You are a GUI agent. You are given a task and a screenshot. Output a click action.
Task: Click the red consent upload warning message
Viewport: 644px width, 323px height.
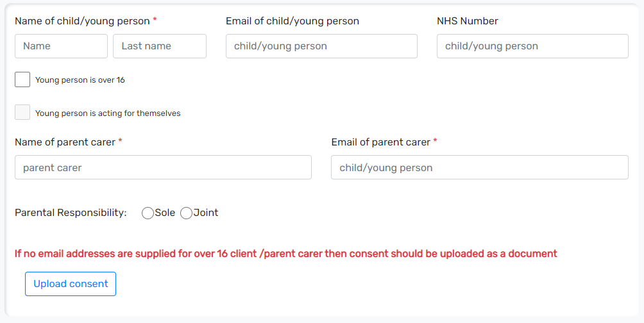click(285, 254)
